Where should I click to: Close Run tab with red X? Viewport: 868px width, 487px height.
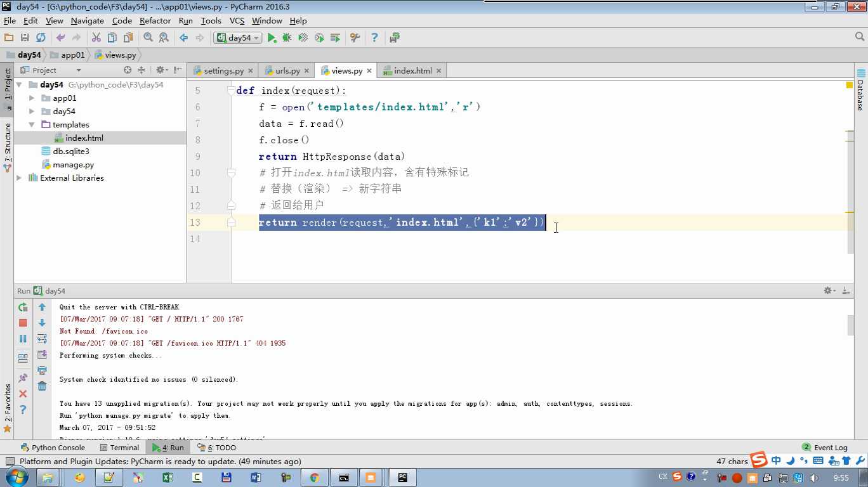tap(23, 394)
